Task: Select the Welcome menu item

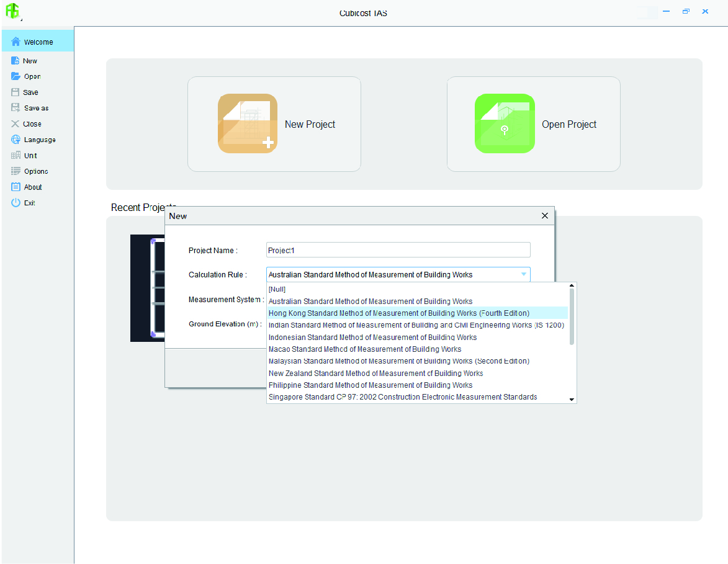Action: tap(38, 42)
